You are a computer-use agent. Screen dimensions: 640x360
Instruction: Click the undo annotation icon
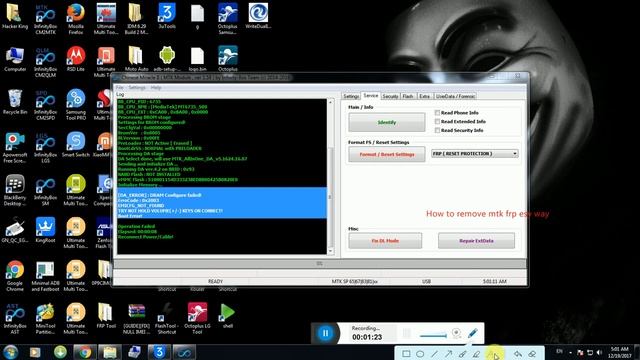518,354
